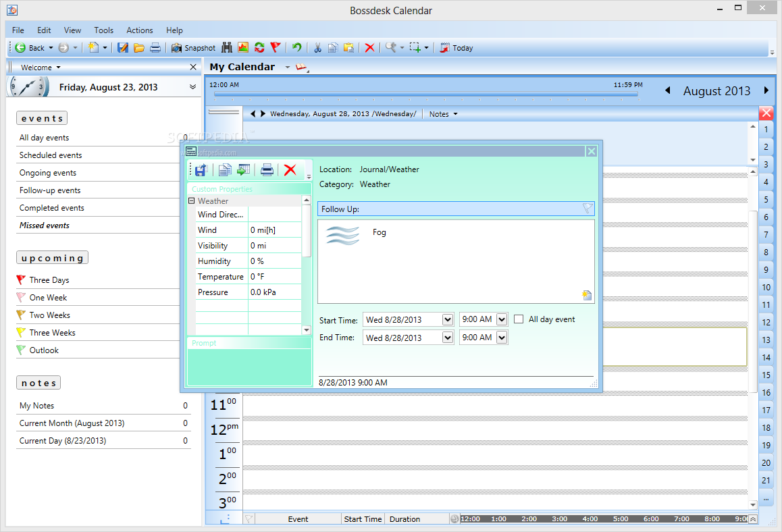782x532 pixels.
Task: Toggle the All day event checkbox
Action: [519, 319]
